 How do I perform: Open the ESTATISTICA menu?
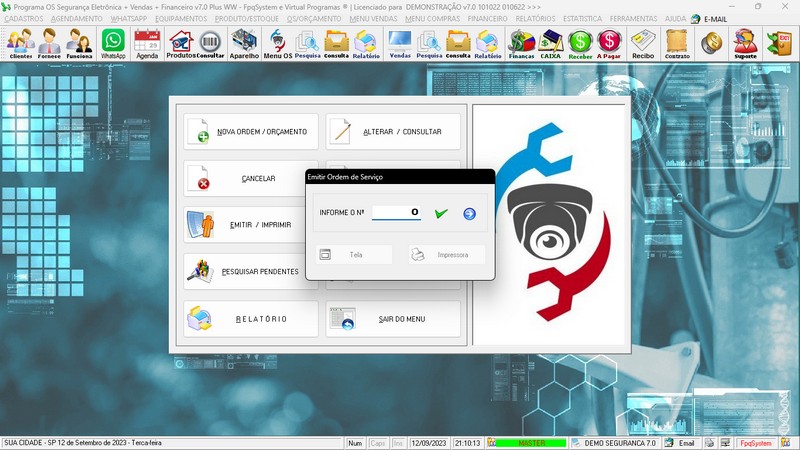(582, 19)
